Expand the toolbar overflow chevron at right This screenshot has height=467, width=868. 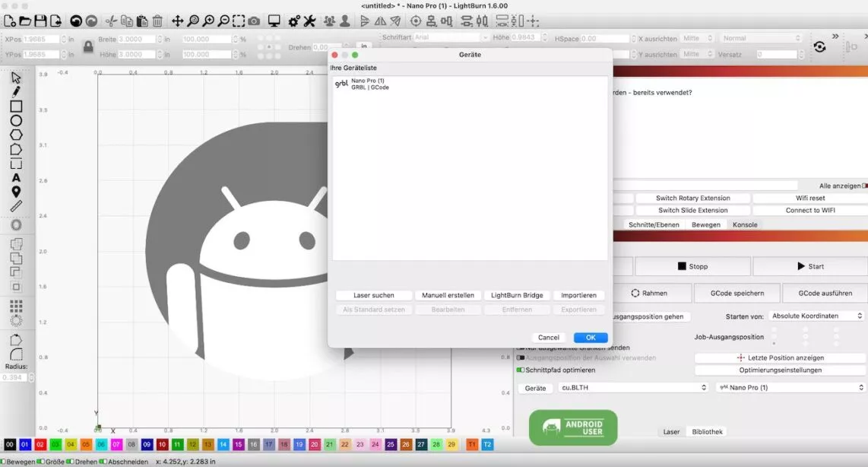(835, 36)
